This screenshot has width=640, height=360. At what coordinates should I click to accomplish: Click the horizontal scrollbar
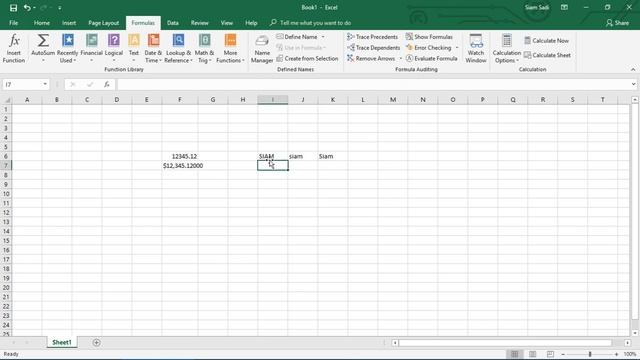click(505, 343)
